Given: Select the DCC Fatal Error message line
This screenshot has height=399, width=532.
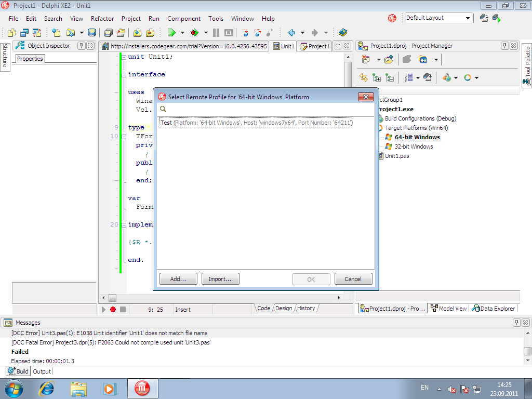Looking at the screenshot, I should (111, 342).
